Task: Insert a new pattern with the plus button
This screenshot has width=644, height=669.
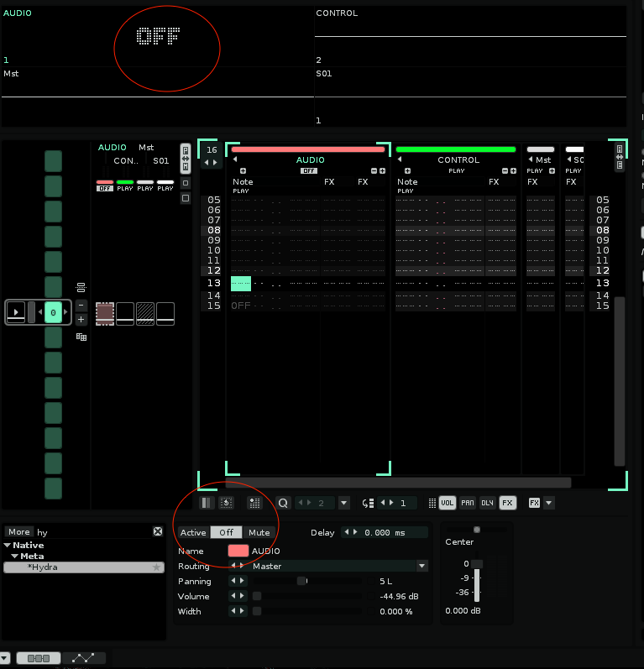Action: coord(81,320)
